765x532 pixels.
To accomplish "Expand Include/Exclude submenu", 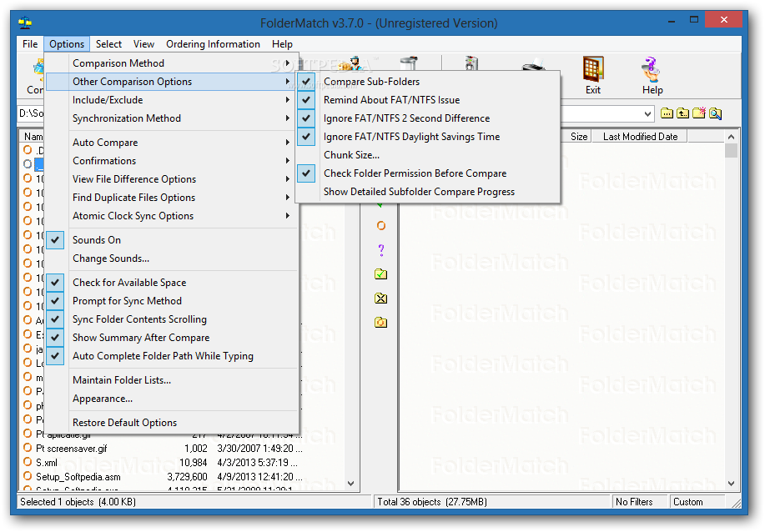I will click(172, 100).
